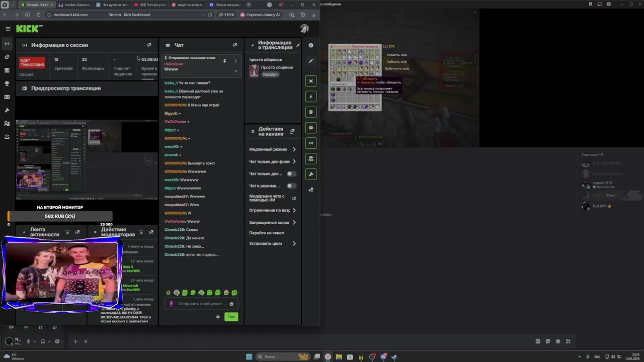Image resolution: width=644 pixels, height=362 pixels.
Task: Click the green chat bubble toolbar icon
Action: click(x=311, y=128)
